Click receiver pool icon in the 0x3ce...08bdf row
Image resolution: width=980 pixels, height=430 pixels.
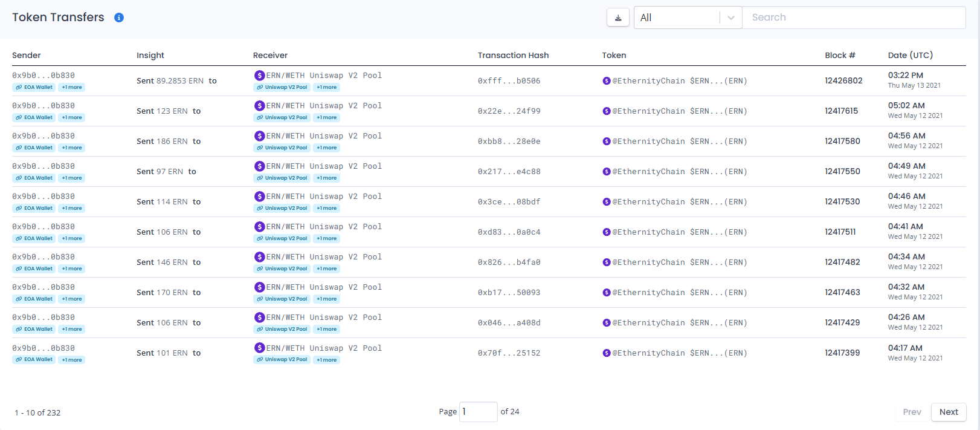pos(259,197)
